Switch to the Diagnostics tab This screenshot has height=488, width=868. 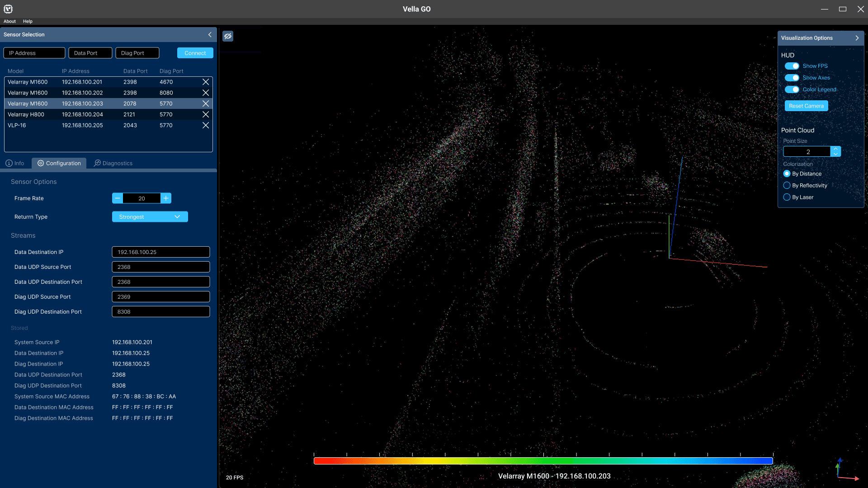point(113,163)
